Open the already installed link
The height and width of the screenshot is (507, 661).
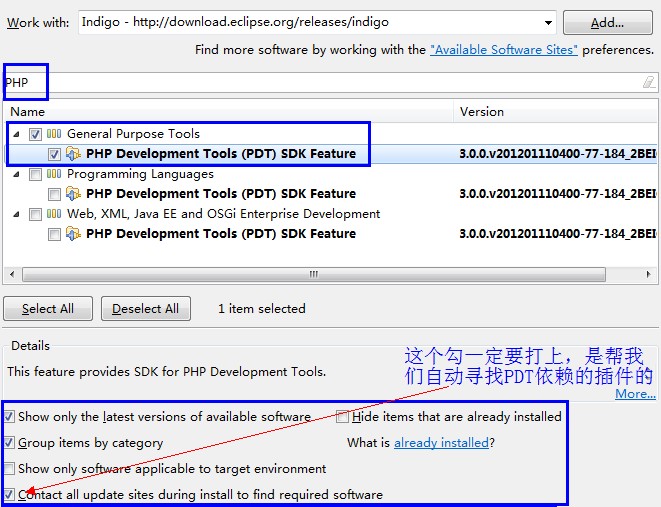[441, 443]
